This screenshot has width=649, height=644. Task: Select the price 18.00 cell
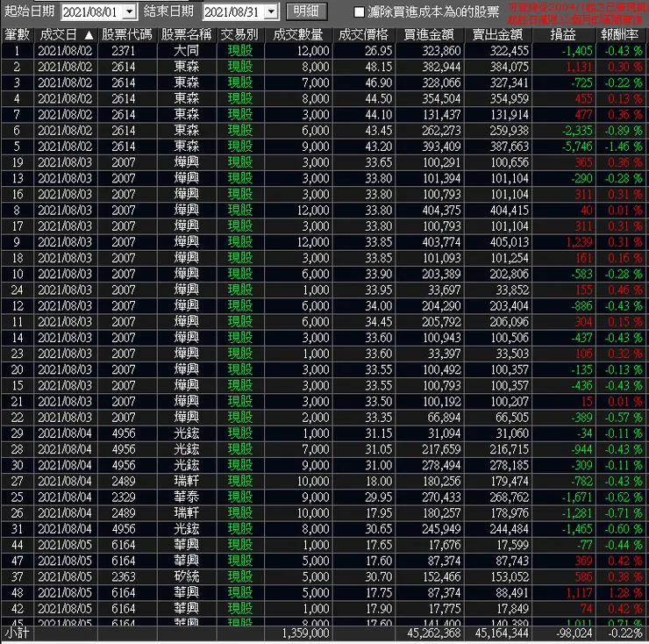[364, 481]
